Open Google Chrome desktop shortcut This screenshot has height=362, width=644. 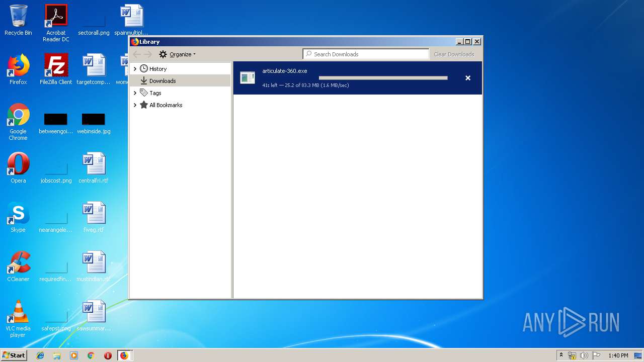click(x=18, y=122)
